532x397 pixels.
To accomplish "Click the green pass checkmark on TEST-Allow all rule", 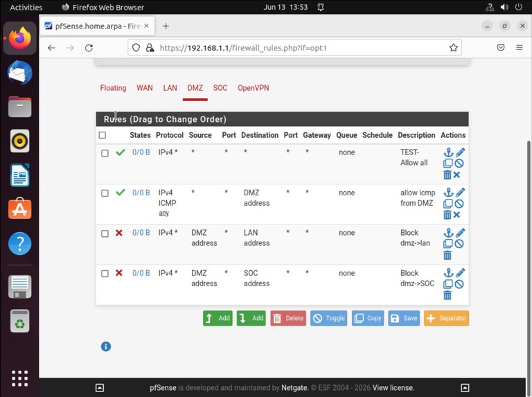I will click(120, 152).
